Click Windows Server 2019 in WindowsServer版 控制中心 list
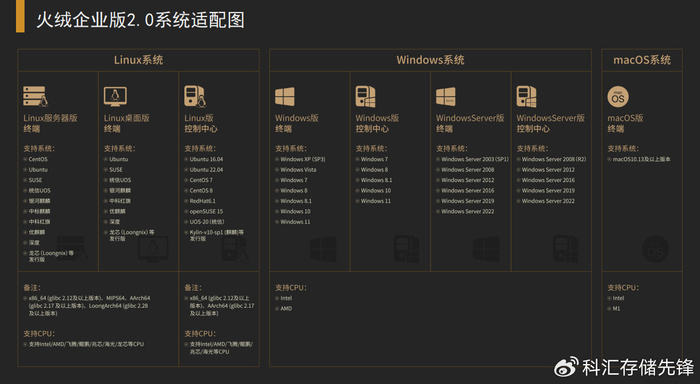Viewport: 700px width, 384px height. (x=548, y=191)
